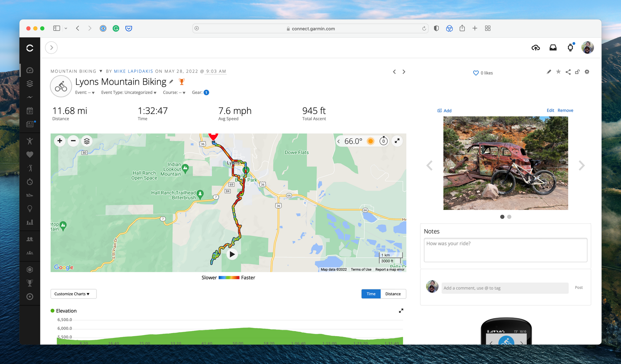Click the layers icon on the map
The width and height of the screenshot is (621, 364).
pyautogui.click(x=87, y=141)
